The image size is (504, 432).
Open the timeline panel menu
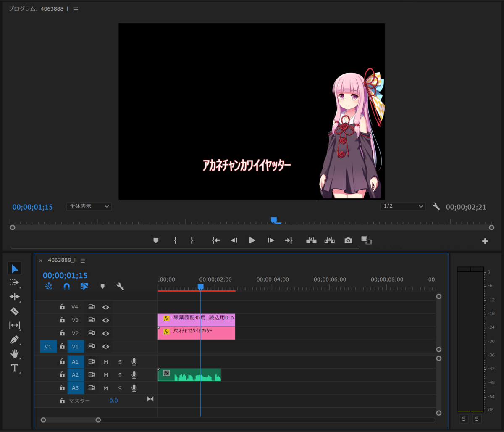pos(83,261)
